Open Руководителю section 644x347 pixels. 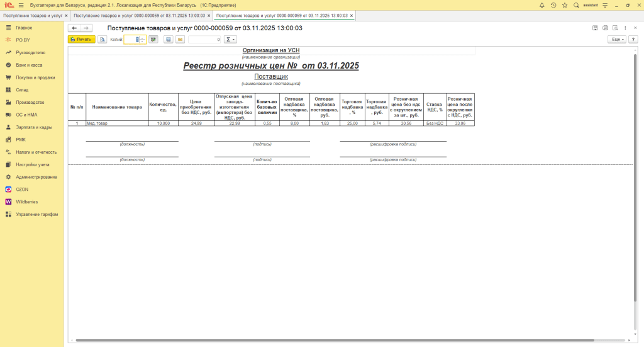pyautogui.click(x=30, y=53)
